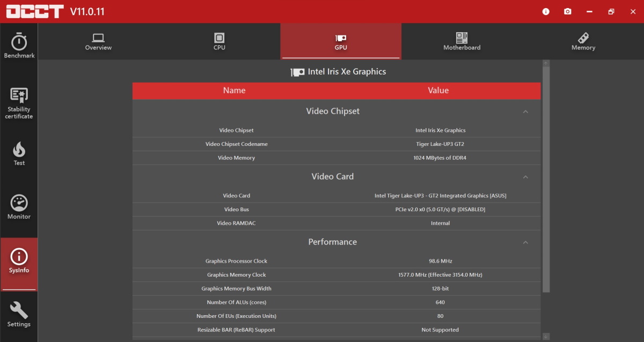Screen dimensions: 644x342
Task: Collapse the Video Card section
Action: click(x=525, y=177)
